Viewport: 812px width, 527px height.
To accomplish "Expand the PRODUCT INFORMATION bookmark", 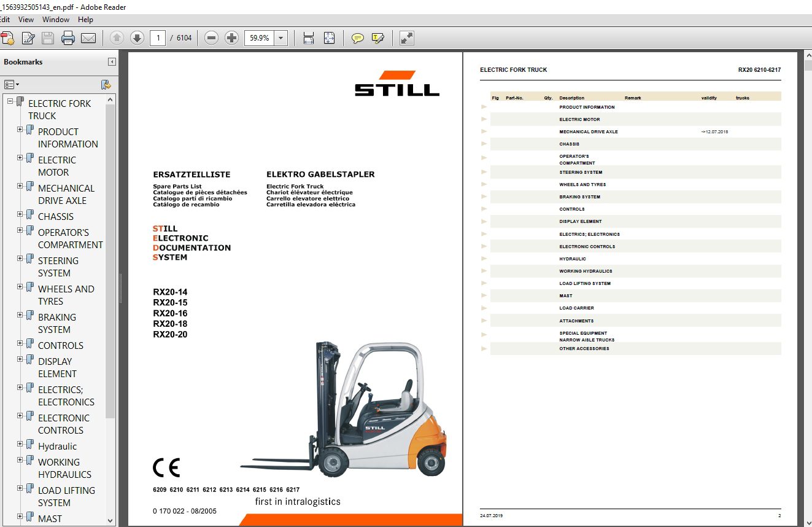I will point(20,130).
